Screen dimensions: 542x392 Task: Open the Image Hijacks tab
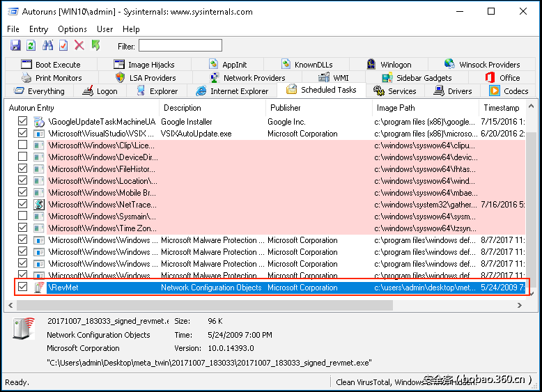click(x=144, y=65)
